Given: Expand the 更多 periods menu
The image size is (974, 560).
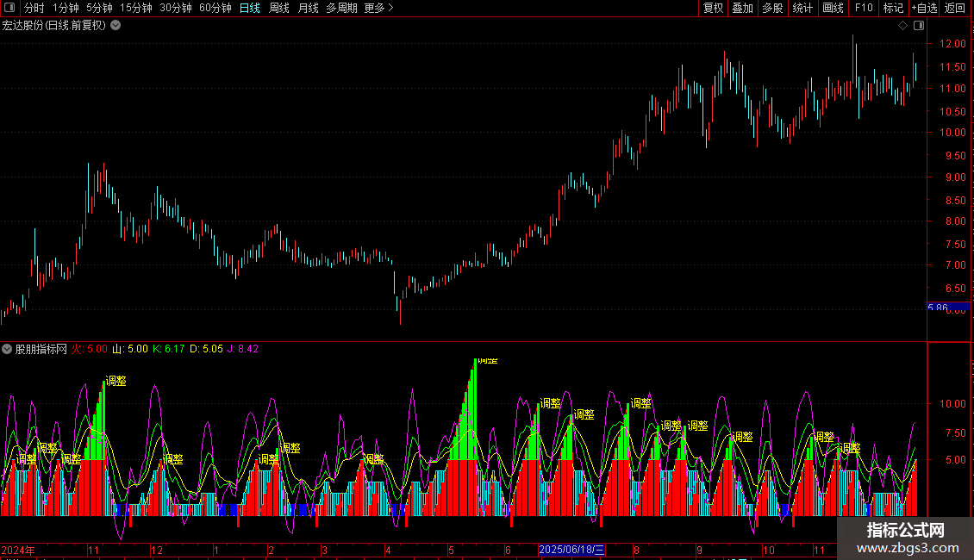Looking at the screenshot, I should tap(379, 8).
